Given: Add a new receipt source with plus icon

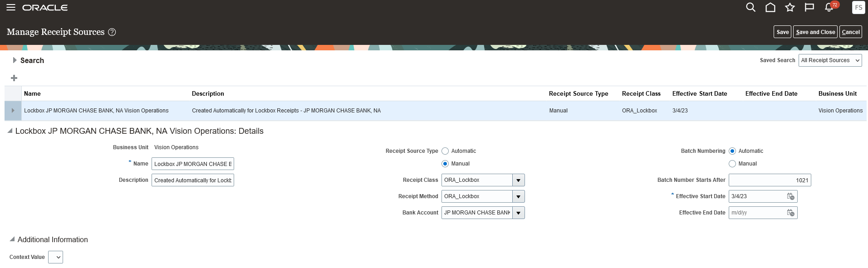Looking at the screenshot, I should [x=14, y=78].
